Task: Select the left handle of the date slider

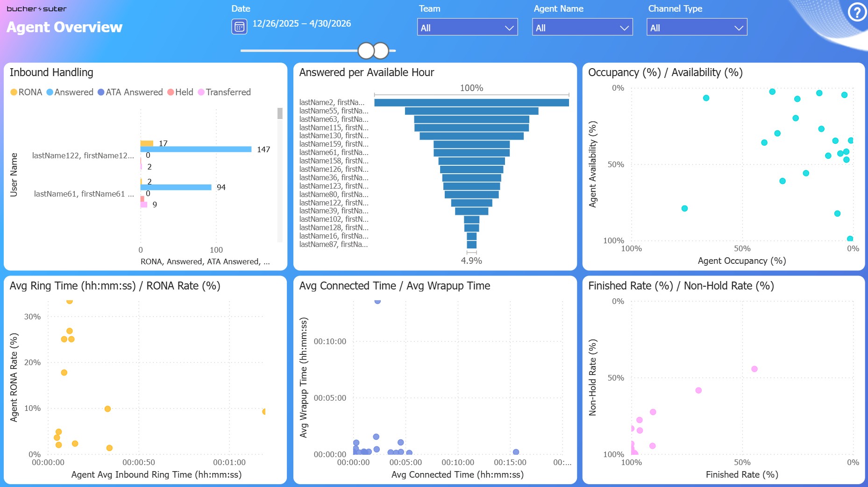Action: coord(366,50)
